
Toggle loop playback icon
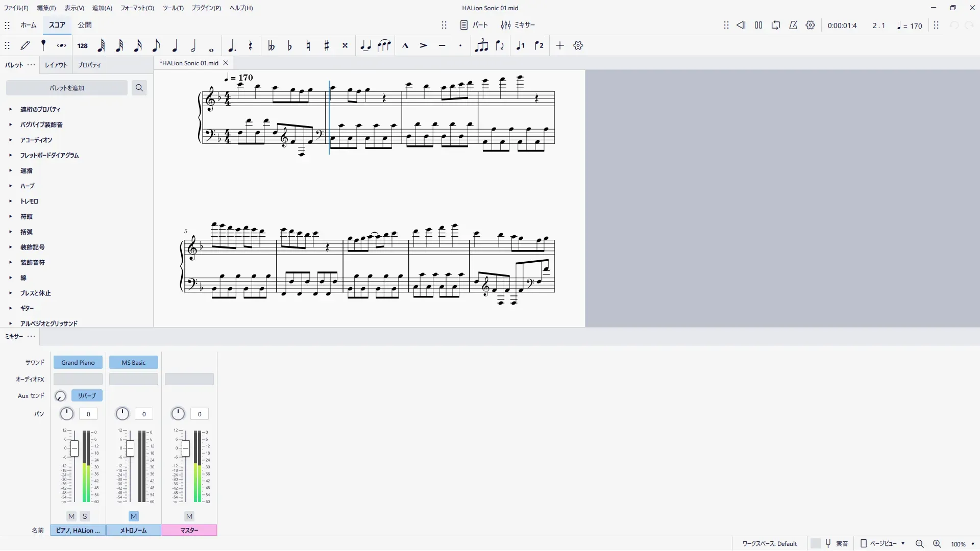click(776, 25)
